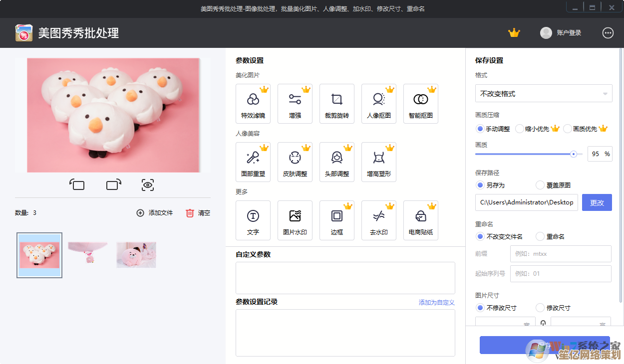Image resolution: width=624 pixels, height=364 pixels.
Task: Select the 裁剪旋转 crop rotate tool
Action: [337, 104]
